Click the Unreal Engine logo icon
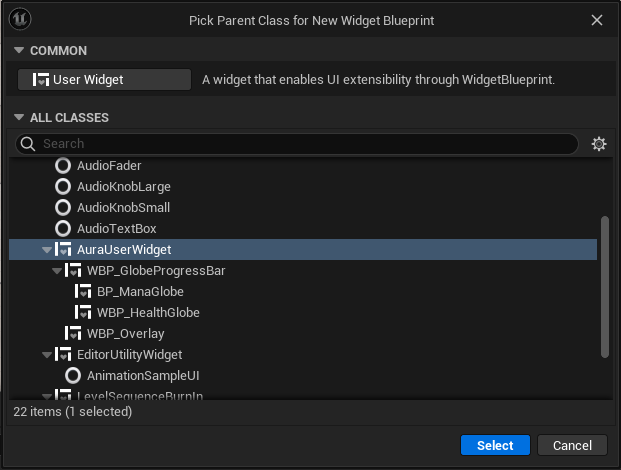 pyautogui.click(x=21, y=20)
